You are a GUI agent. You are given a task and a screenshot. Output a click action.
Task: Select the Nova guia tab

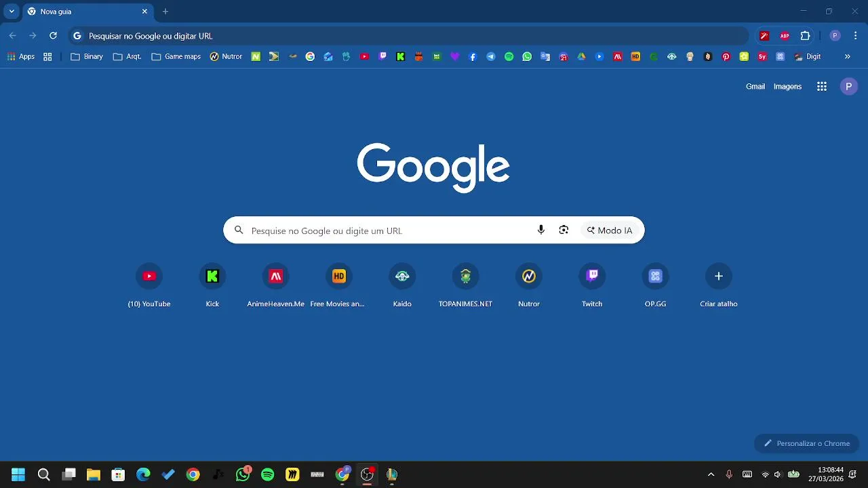(87, 12)
